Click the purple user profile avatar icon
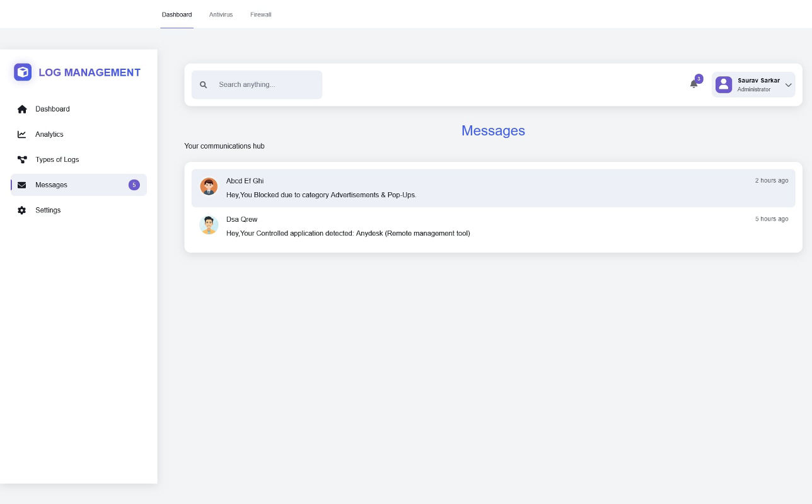The width and height of the screenshot is (812, 504). 724,84
